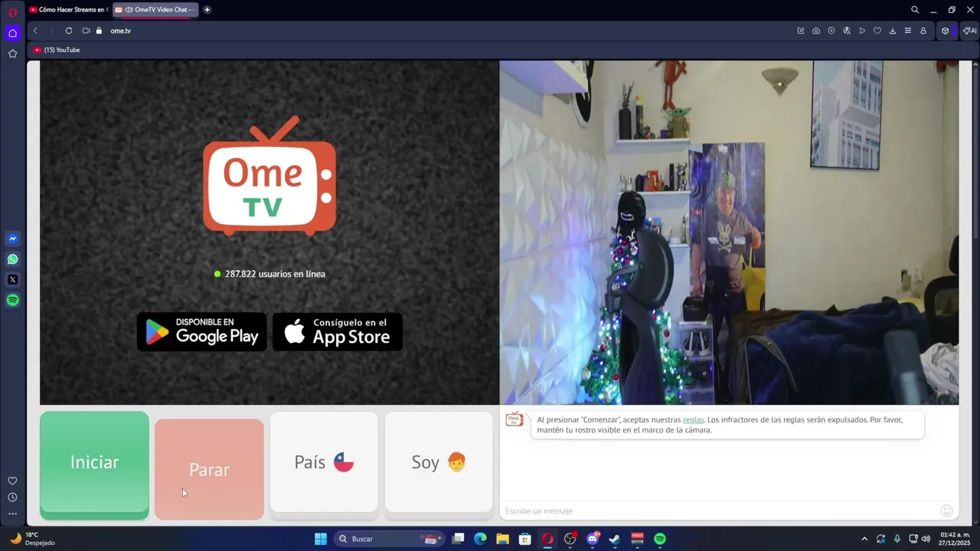Open the Opera AI assistant button
The height and width of the screenshot is (551, 980).
970,31
